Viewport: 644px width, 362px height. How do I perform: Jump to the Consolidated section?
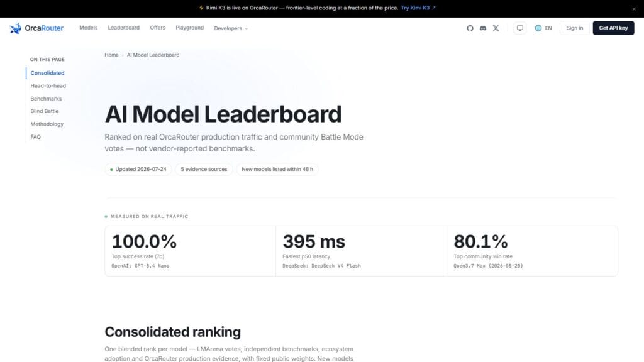pos(47,73)
